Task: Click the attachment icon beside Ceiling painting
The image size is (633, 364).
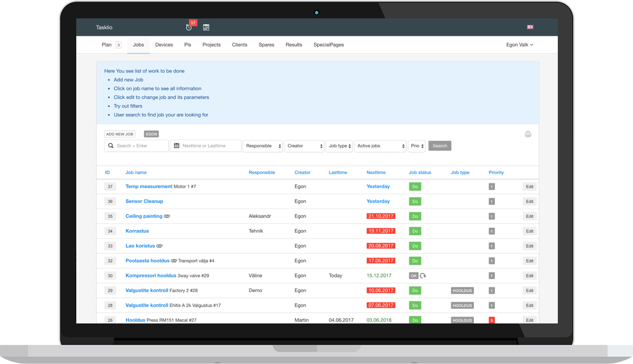Action: click(x=167, y=216)
